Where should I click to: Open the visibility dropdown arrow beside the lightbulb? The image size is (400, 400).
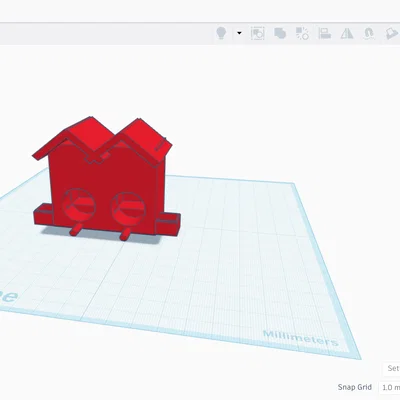(x=239, y=33)
